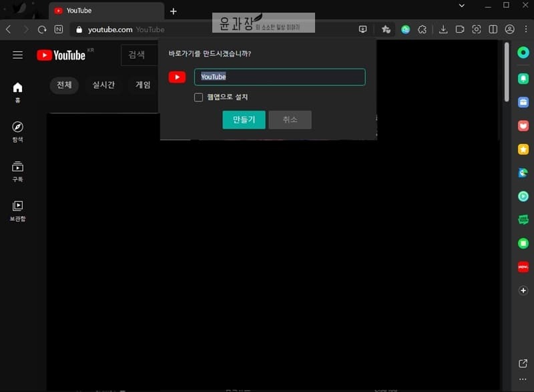The height and width of the screenshot is (392, 534).
Task: Expand the tab search chevron in title bar
Action: 462,6
